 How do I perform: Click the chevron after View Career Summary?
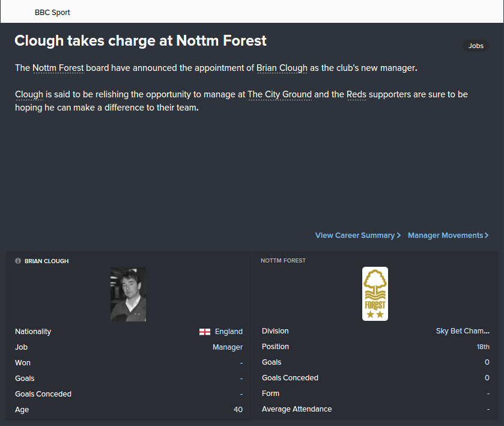point(399,236)
